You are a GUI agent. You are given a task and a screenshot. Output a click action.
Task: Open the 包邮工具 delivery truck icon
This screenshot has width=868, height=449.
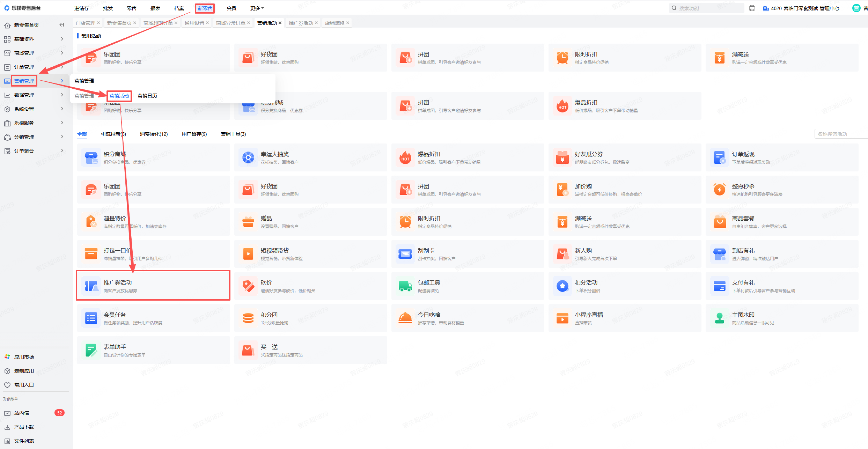[405, 286]
